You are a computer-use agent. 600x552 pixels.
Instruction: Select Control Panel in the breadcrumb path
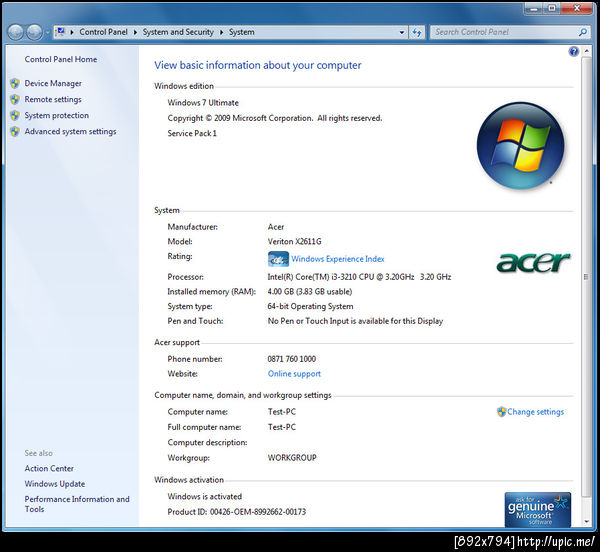tap(103, 32)
